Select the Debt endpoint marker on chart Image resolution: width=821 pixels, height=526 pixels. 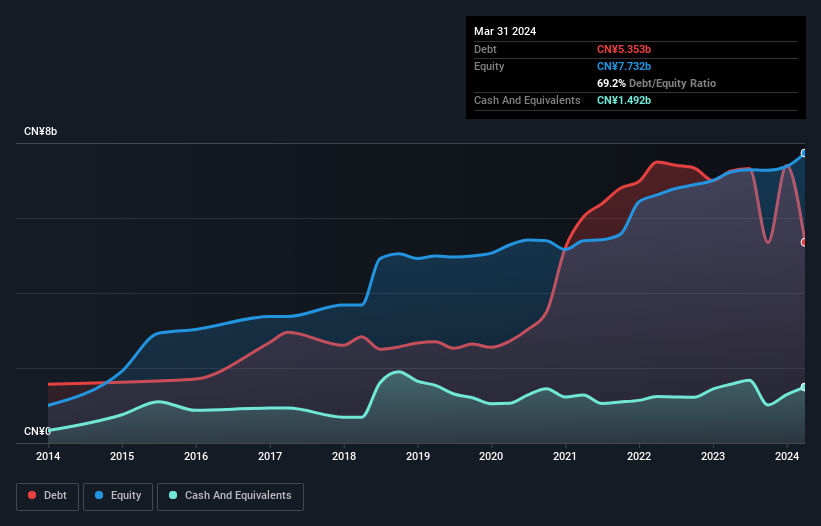point(804,242)
